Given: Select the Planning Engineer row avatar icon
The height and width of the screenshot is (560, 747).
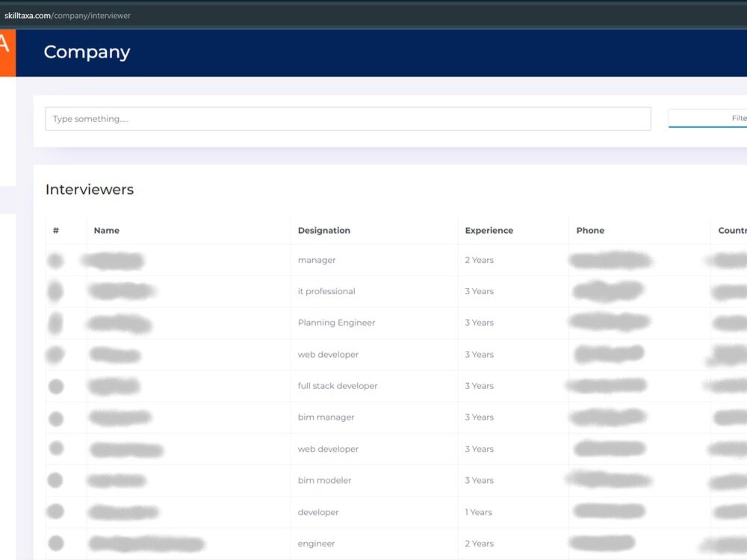Looking at the screenshot, I should 55,323.
